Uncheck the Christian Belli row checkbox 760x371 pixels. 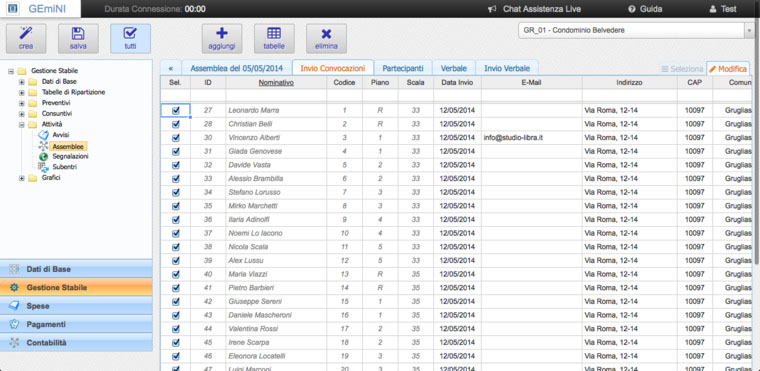[175, 124]
